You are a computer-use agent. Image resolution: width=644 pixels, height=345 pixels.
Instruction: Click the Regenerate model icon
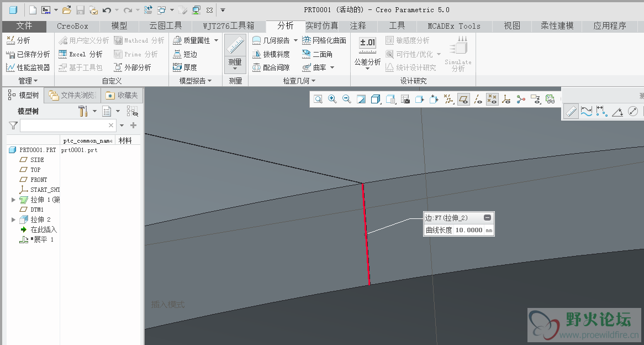tap(148, 10)
